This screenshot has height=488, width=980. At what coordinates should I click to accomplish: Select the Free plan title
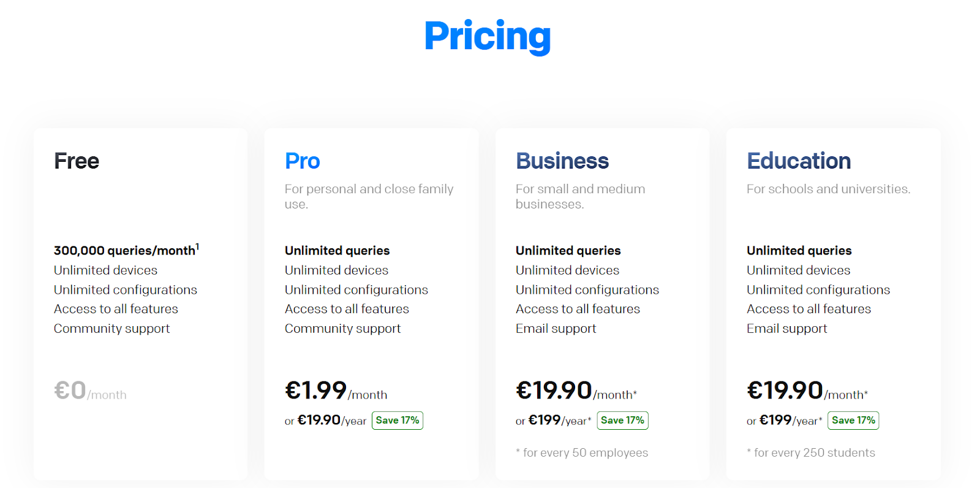[x=77, y=161]
